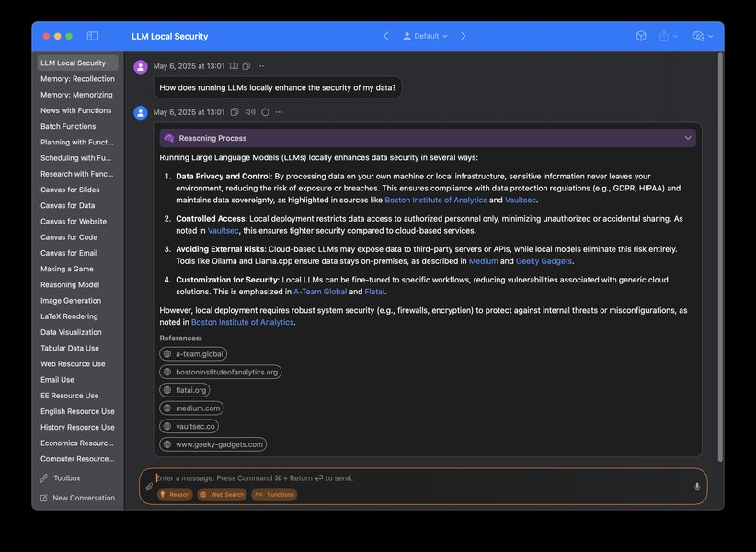
Task: Click the conversation vertical scrollbar
Action: click(x=720, y=257)
